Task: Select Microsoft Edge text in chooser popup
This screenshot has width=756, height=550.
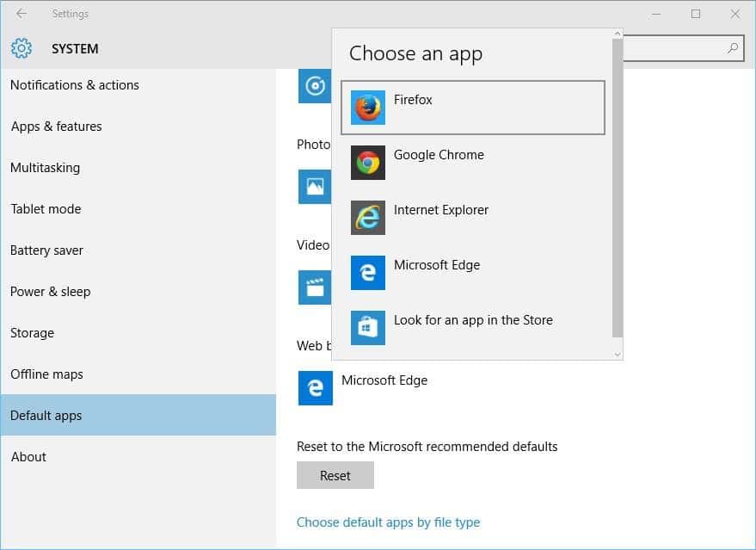Action: click(x=437, y=265)
